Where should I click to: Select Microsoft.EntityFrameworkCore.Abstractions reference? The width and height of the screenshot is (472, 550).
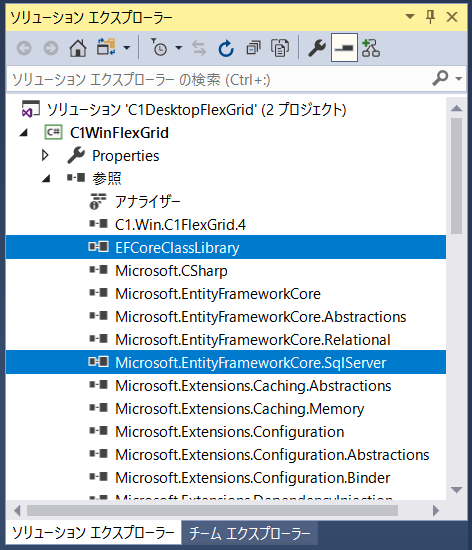coord(261,317)
